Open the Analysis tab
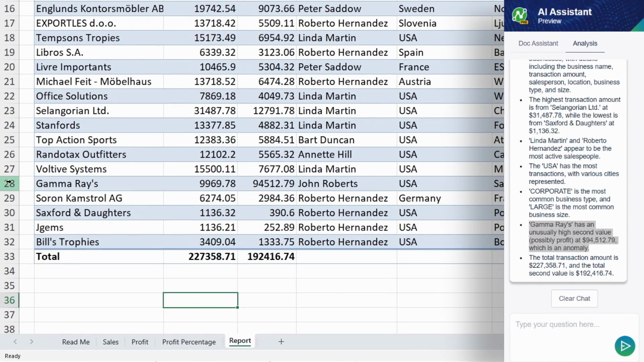Image resolution: width=644 pixels, height=362 pixels. tap(585, 43)
